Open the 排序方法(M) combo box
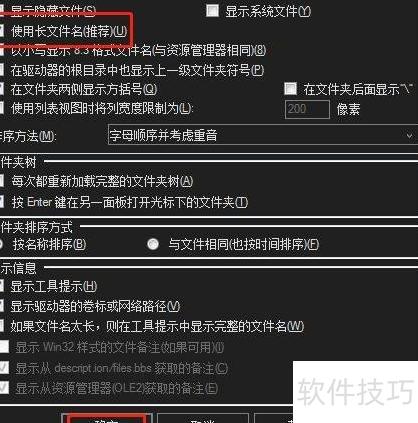418x423 pixels. tap(263, 135)
